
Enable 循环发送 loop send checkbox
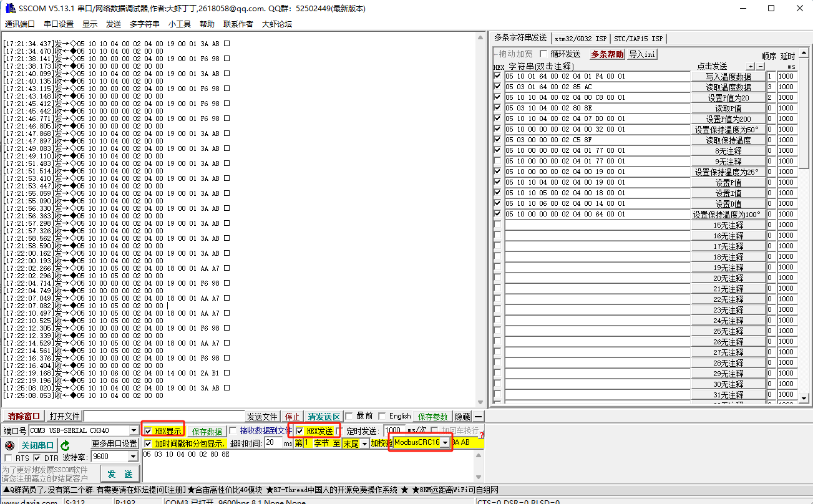tap(543, 54)
